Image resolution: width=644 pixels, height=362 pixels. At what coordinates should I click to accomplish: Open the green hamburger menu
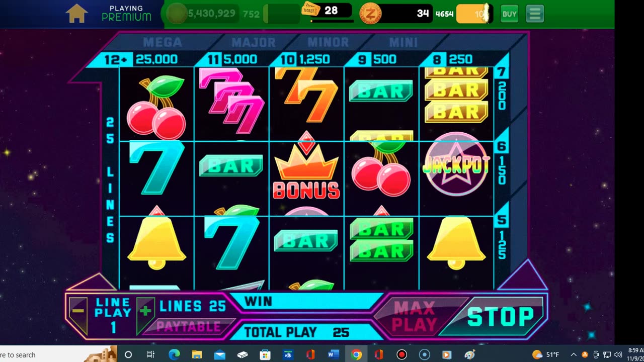coord(535,14)
